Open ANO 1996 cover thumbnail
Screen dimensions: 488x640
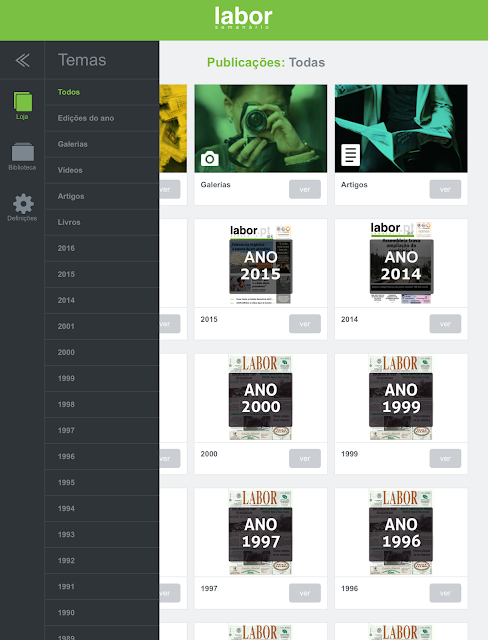tap(401, 532)
